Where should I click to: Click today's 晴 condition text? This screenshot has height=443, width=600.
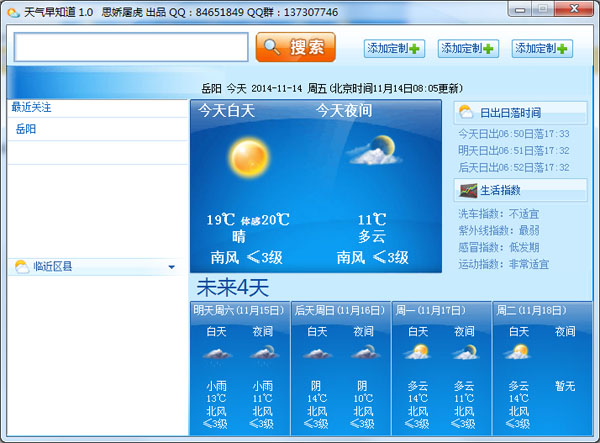tap(238, 237)
